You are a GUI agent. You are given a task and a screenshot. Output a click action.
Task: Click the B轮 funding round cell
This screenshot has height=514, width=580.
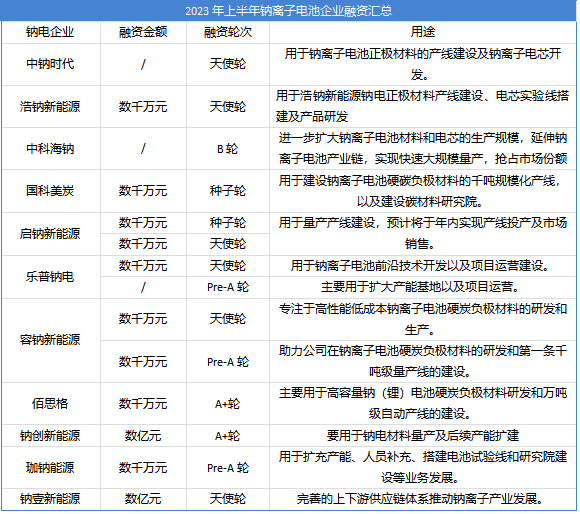coord(228,149)
